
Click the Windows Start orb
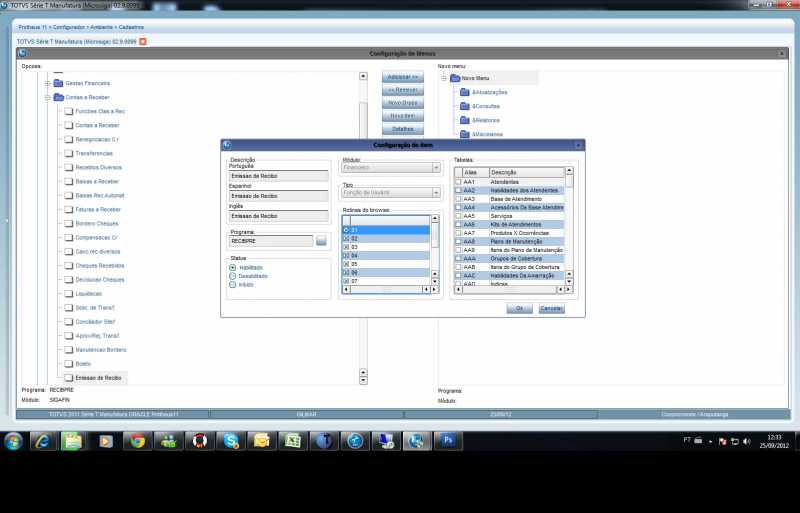(x=13, y=441)
